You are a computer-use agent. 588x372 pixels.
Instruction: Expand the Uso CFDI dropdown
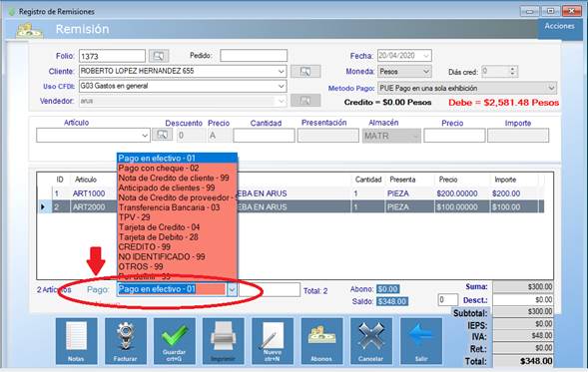click(282, 86)
